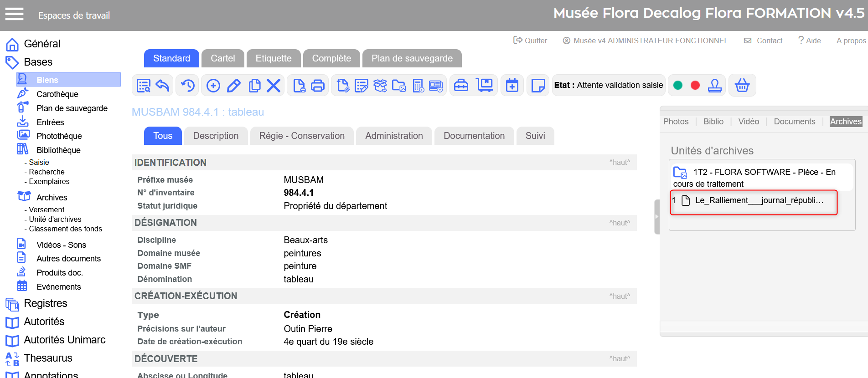Click the calendar add event icon

tap(512, 86)
